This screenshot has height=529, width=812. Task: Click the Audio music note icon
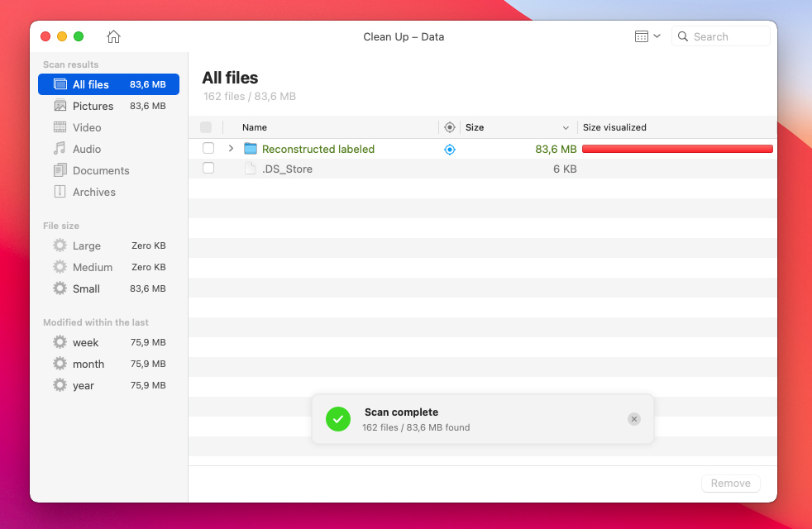coord(60,149)
